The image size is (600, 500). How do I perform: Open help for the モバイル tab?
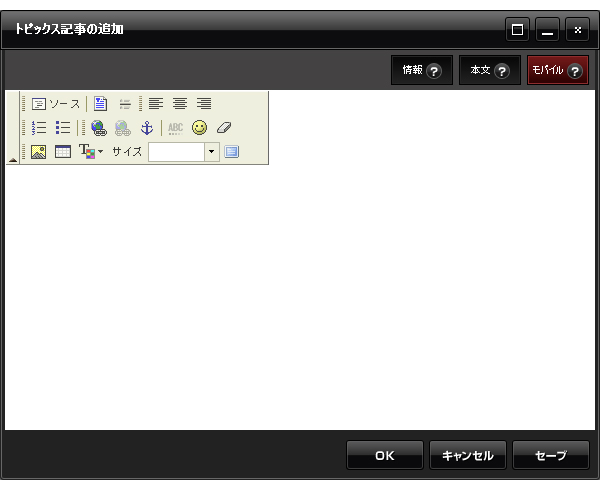pos(575,71)
